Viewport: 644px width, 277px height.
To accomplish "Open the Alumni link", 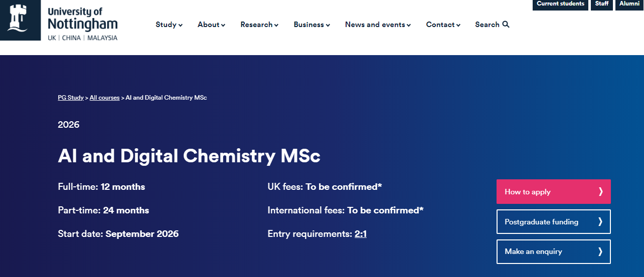I will tap(629, 4).
